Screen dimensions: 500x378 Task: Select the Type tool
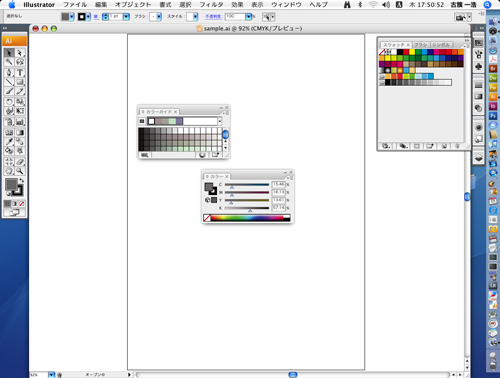(20, 73)
